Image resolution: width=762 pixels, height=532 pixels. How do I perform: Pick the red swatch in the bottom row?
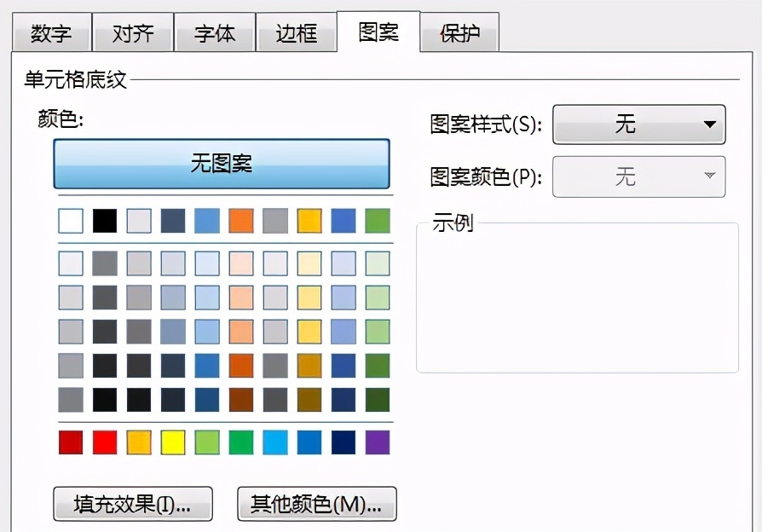[104, 442]
